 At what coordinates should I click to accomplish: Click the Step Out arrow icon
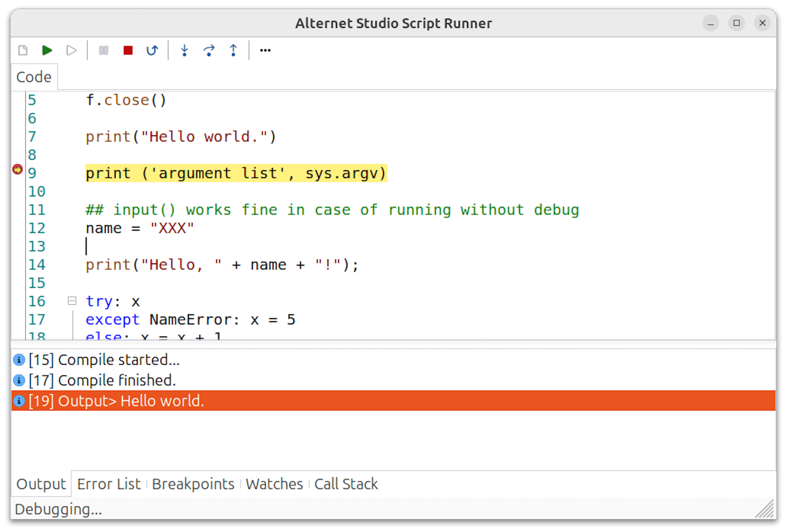233,50
